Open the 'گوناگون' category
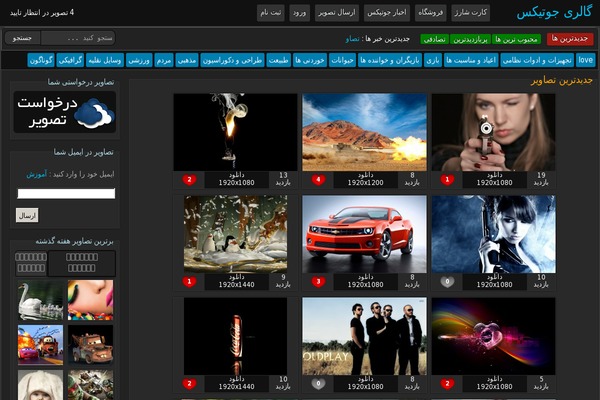This screenshot has height=400, width=600. (x=41, y=60)
